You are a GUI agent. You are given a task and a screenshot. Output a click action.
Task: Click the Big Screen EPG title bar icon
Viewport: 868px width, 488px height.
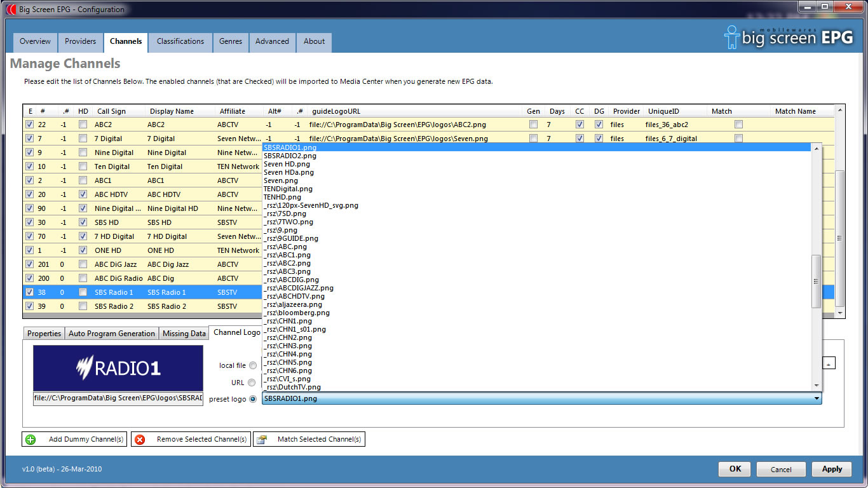[x=10, y=10]
